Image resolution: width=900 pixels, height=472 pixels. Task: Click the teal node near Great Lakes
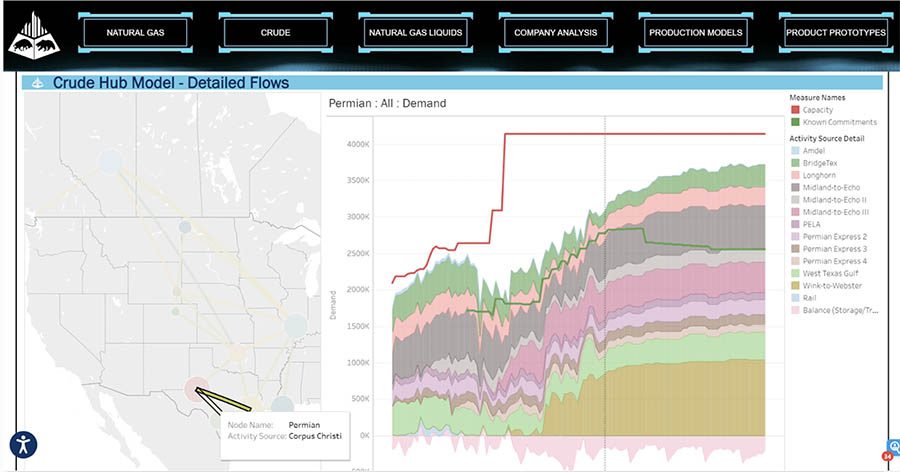coord(296,325)
